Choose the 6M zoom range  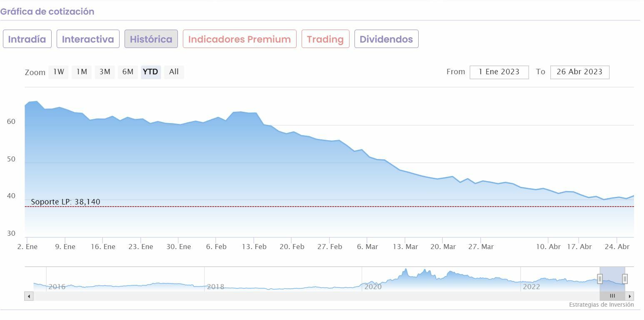[x=128, y=72]
